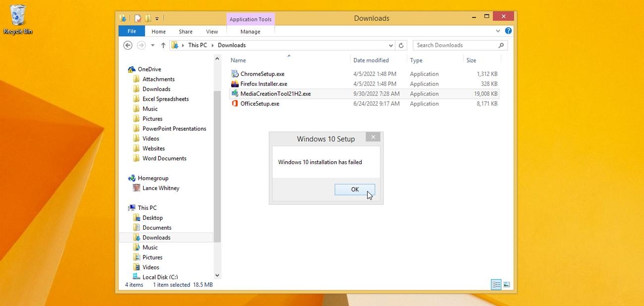Click the Forward navigation arrow

pyautogui.click(x=141, y=45)
